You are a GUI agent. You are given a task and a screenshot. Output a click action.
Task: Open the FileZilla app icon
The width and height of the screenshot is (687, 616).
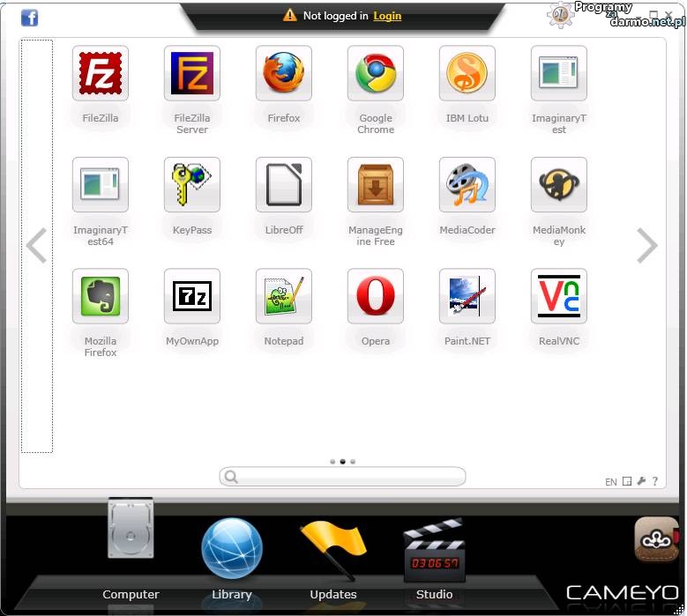click(100, 74)
